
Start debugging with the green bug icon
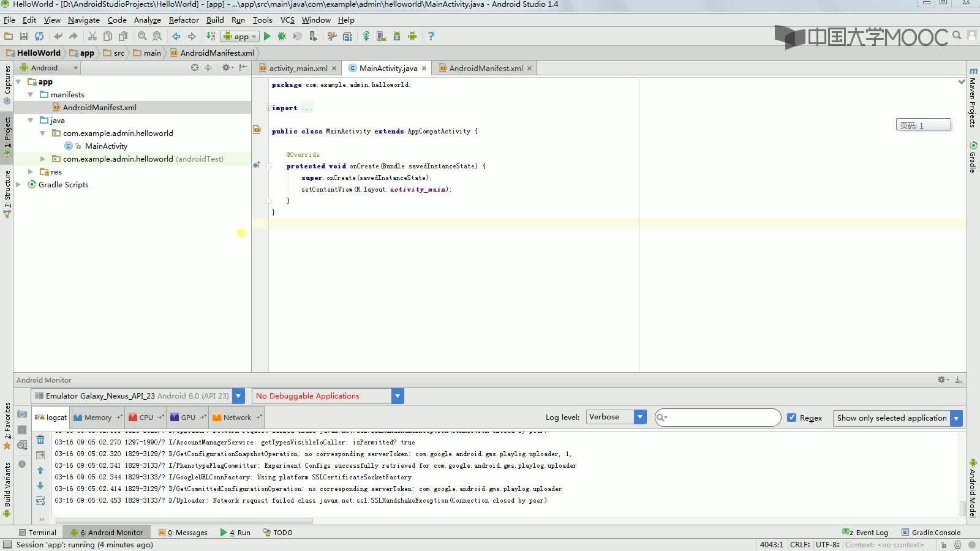[282, 36]
